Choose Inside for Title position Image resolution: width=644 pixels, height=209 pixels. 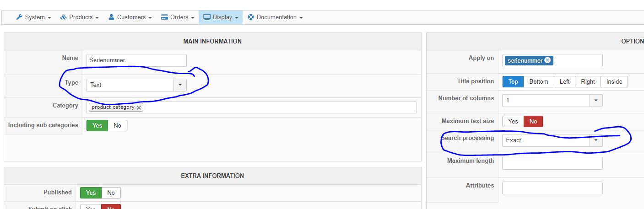(614, 81)
